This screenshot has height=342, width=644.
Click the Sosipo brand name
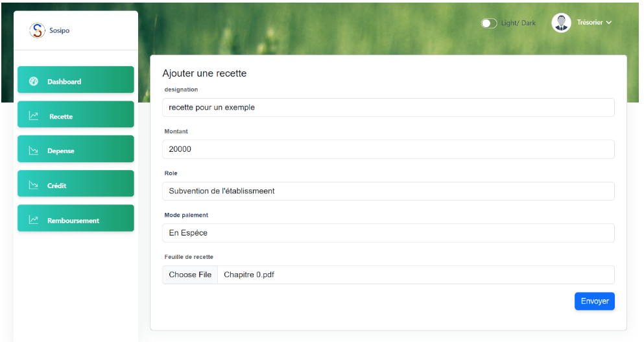click(59, 31)
